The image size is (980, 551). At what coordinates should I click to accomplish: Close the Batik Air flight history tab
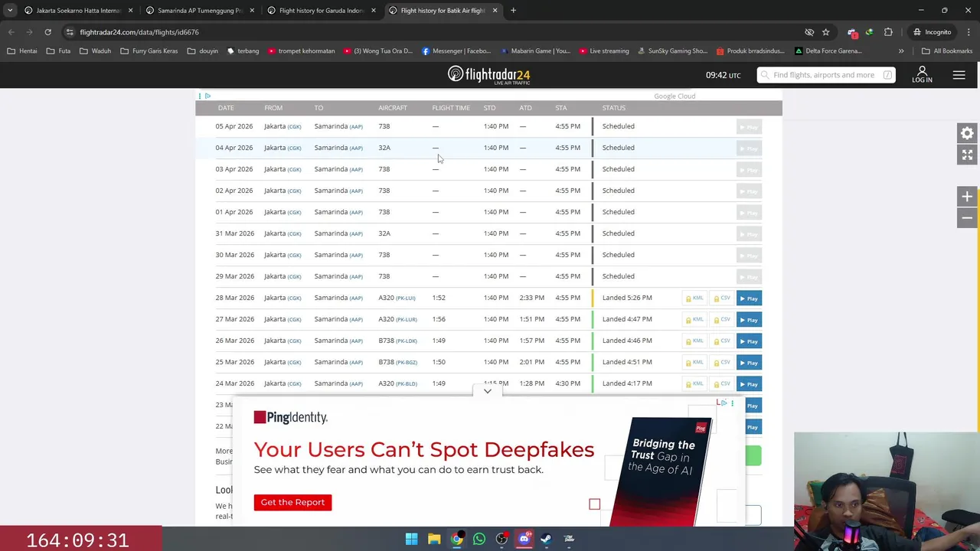[495, 11]
